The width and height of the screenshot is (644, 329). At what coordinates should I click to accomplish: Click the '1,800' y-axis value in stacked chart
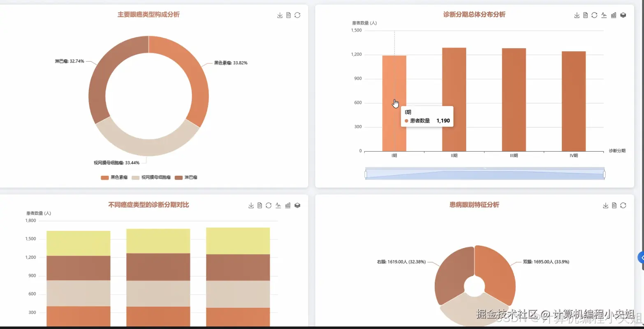(30, 221)
